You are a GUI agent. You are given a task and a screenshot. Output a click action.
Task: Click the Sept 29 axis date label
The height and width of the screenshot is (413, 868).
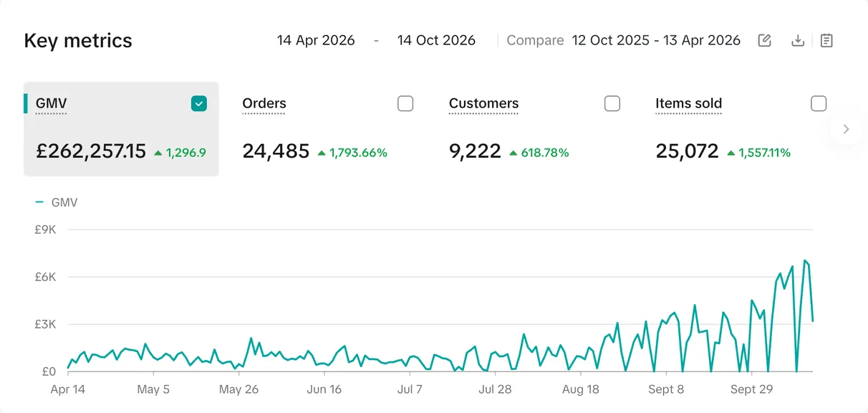click(x=752, y=390)
